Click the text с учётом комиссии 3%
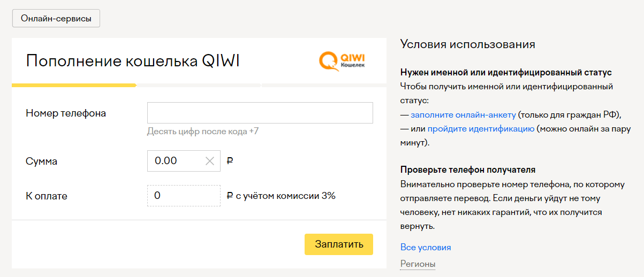 pos(286,196)
